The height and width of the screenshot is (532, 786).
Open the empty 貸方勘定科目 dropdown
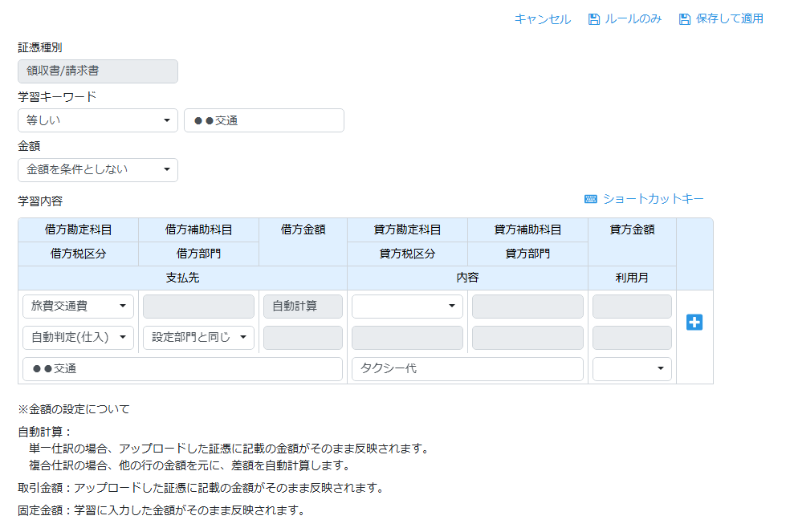point(407,307)
